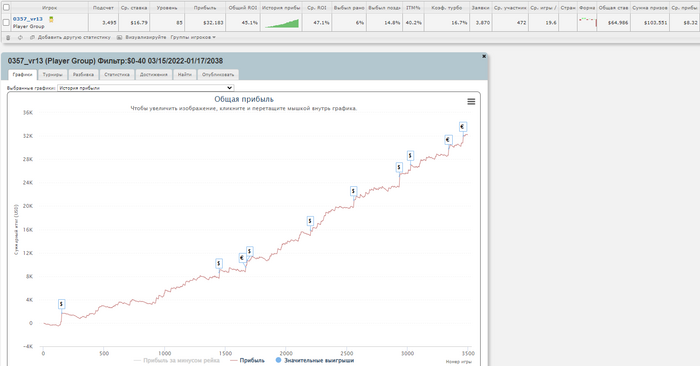
Task: Open the История прибыли chart selector
Action: click(146, 88)
